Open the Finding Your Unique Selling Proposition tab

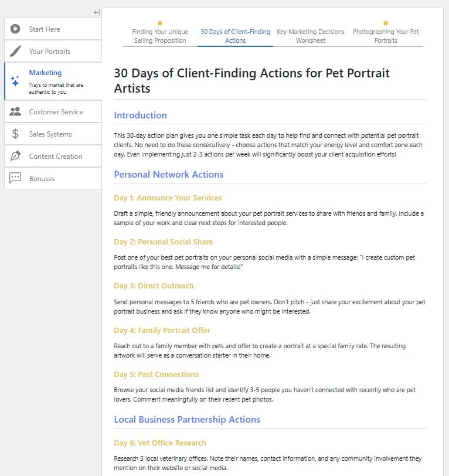tap(160, 36)
